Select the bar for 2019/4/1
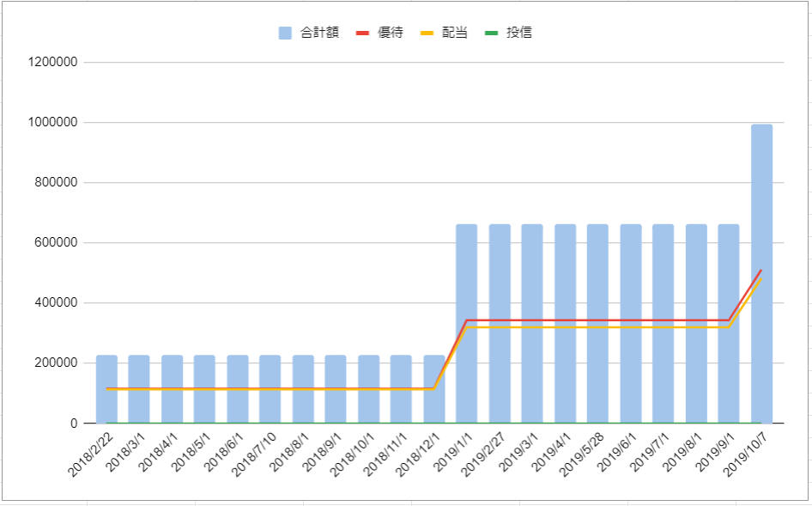Viewport: 812px width, 506px height. click(565, 324)
